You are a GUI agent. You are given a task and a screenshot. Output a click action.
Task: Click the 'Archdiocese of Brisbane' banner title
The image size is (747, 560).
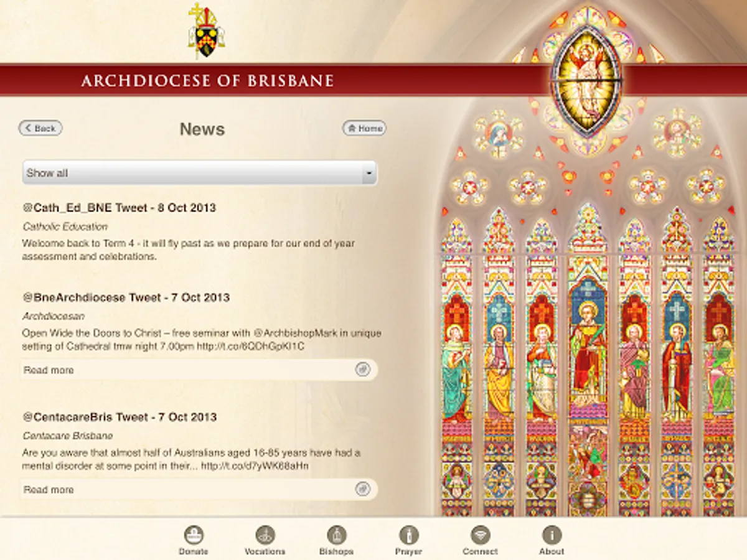point(207,81)
